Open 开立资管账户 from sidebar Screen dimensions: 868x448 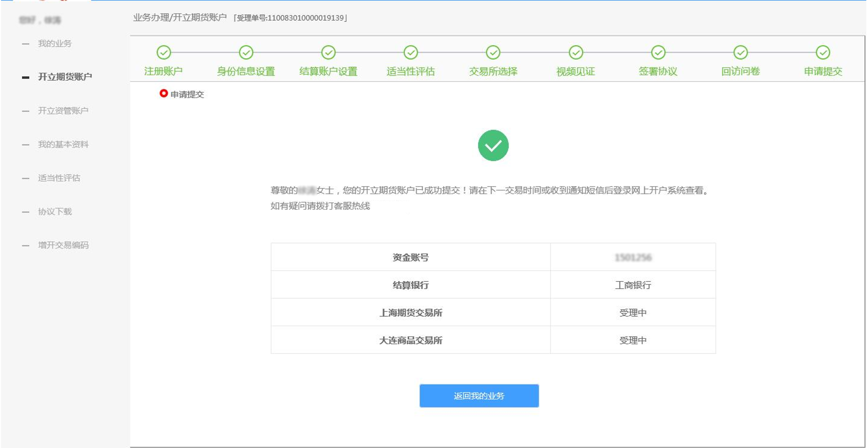pyautogui.click(x=63, y=111)
